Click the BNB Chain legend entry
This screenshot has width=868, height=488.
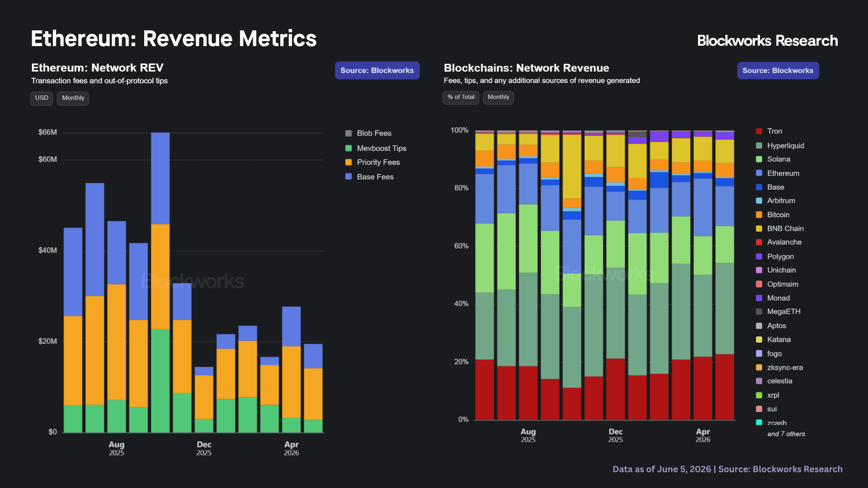point(780,229)
